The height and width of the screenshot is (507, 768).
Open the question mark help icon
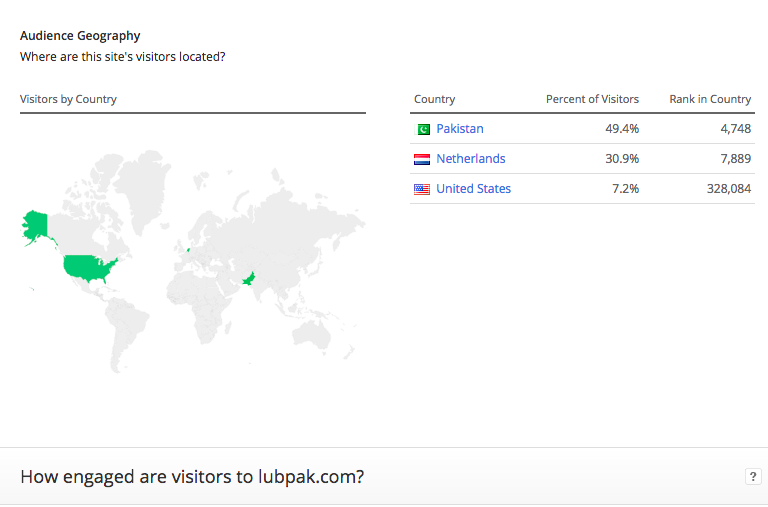tap(753, 476)
